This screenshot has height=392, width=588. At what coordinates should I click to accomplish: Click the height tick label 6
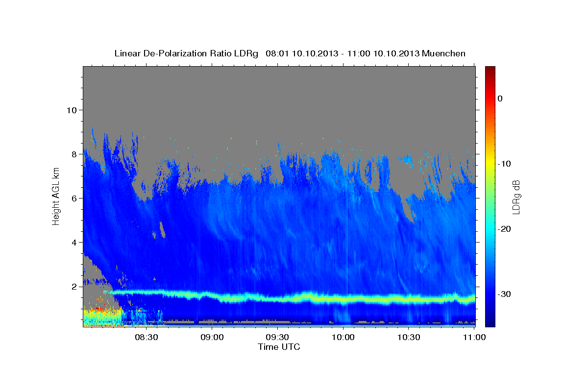pos(74,198)
